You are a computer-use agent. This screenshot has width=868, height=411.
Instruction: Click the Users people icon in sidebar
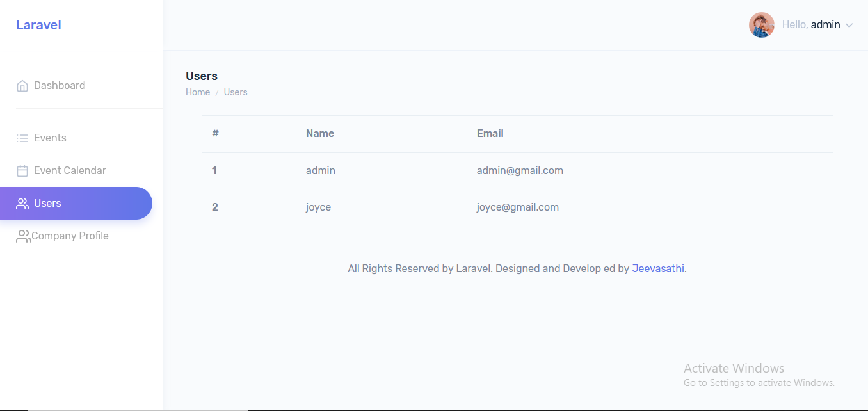(x=22, y=204)
